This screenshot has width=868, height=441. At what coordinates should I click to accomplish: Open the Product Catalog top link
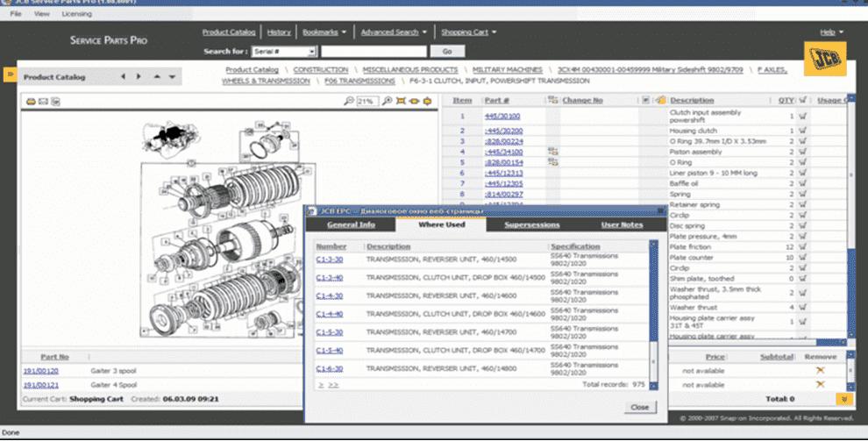click(x=229, y=32)
